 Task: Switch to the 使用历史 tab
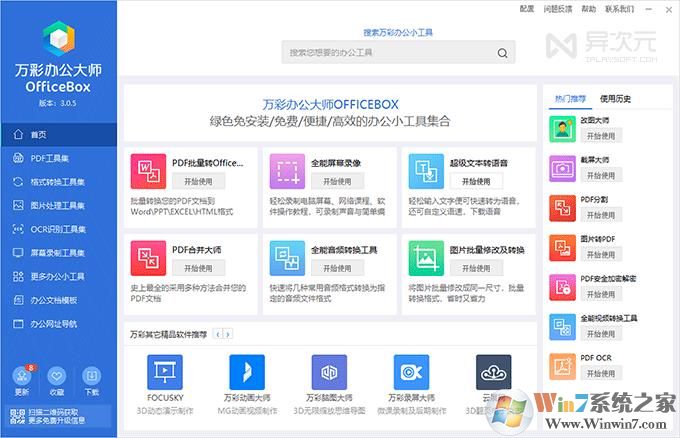(x=615, y=99)
